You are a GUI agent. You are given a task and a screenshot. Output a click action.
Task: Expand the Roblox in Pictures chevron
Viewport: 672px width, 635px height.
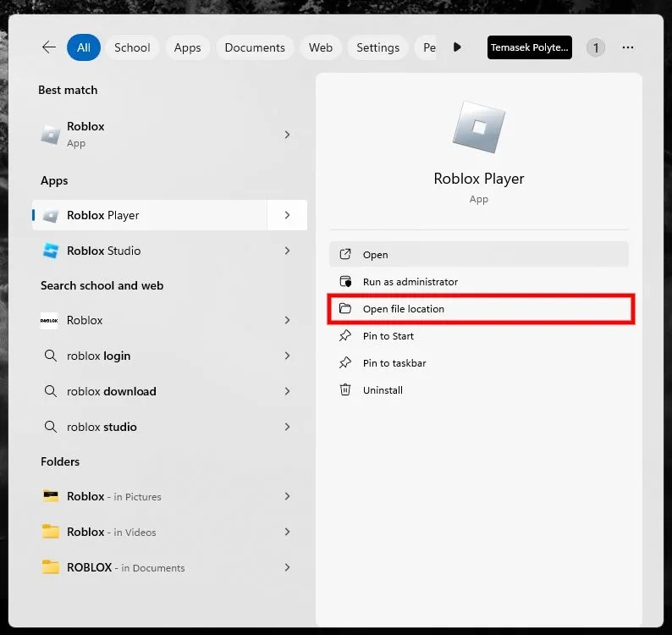click(x=287, y=496)
